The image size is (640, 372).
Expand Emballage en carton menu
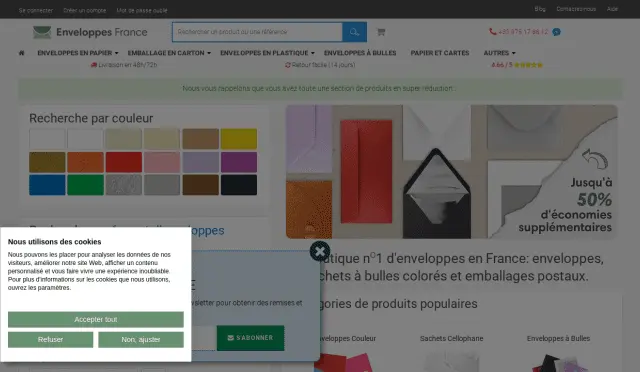pos(169,53)
